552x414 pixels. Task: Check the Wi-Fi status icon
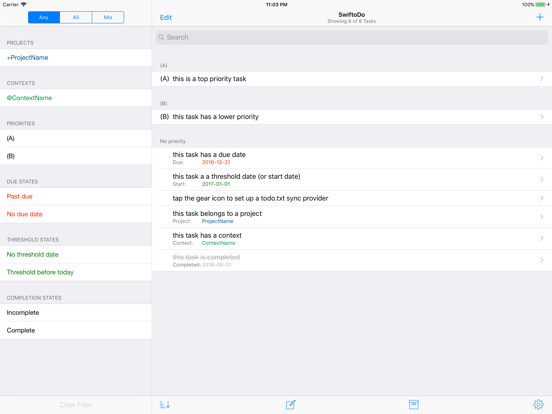click(x=23, y=4)
